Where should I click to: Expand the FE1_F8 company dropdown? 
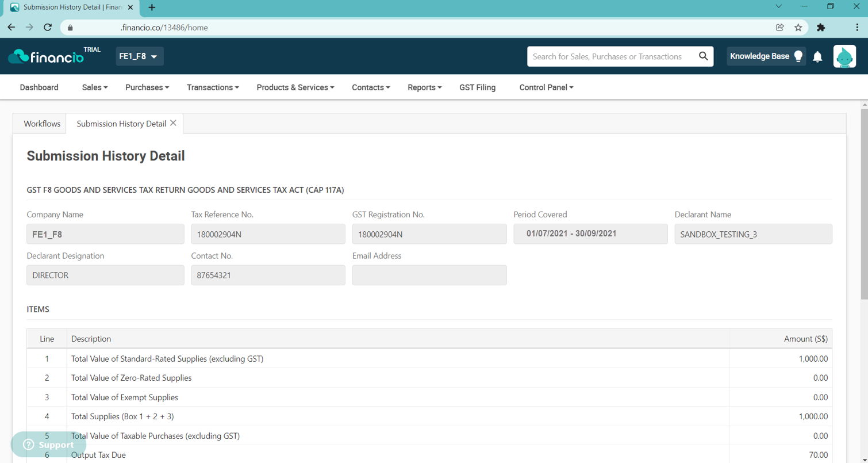click(140, 56)
